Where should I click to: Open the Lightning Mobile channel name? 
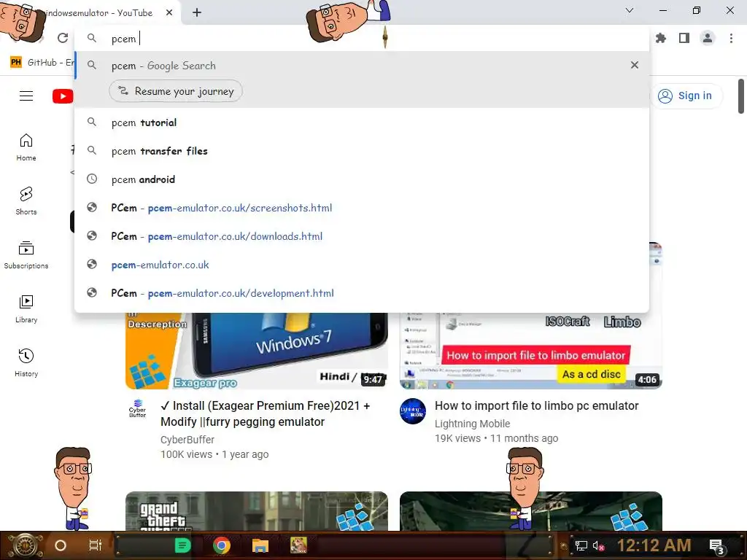(x=472, y=424)
